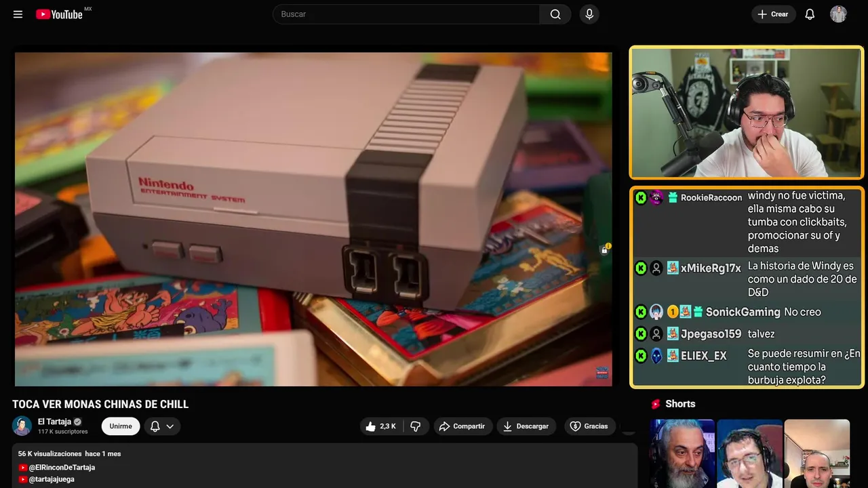
Task: Click Jpegaso159 username in chat
Action: [x=711, y=334]
